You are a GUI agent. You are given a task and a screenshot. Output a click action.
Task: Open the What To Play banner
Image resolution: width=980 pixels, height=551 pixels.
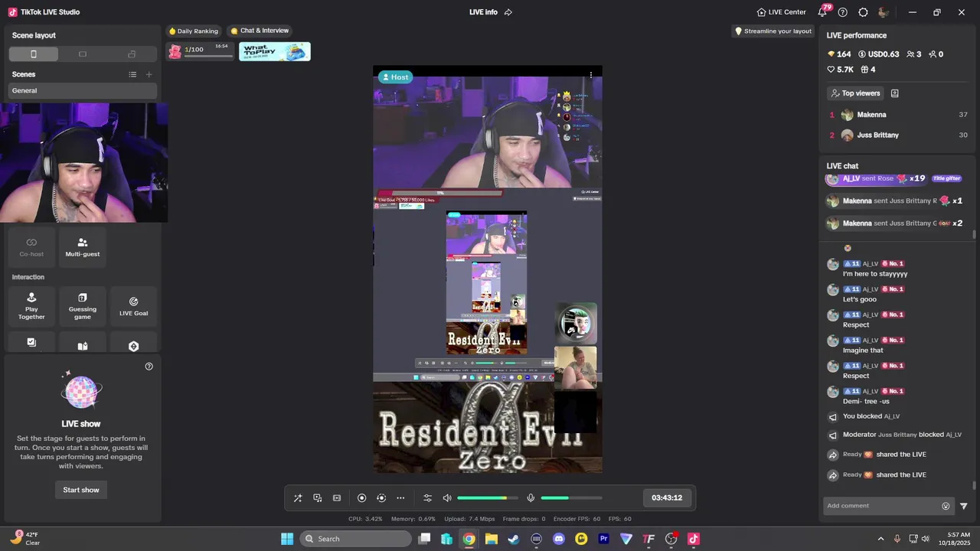tap(275, 51)
